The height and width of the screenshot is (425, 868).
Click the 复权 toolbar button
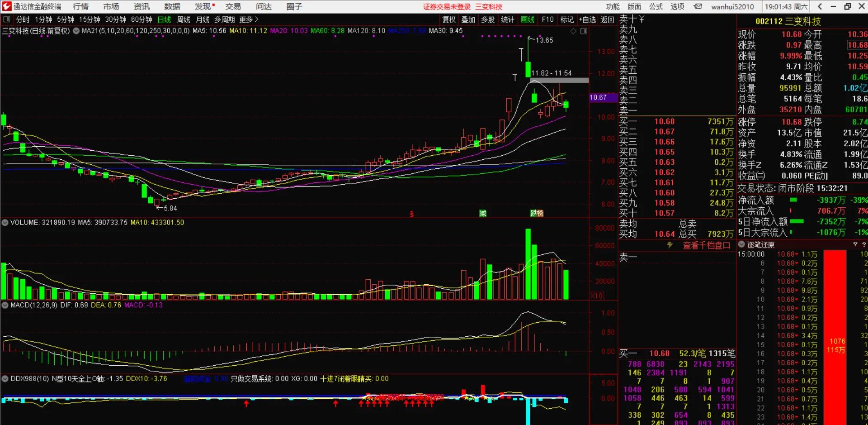point(449,19)
